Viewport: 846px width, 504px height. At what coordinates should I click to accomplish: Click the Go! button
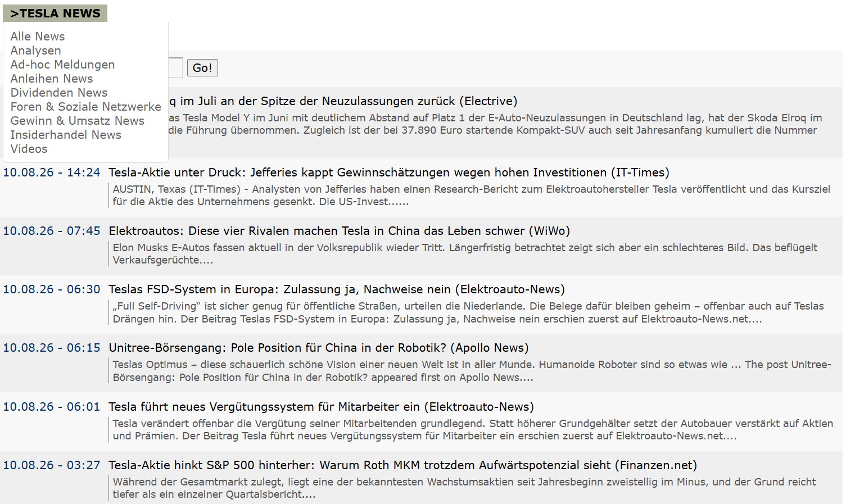click(x=202, y=68)
